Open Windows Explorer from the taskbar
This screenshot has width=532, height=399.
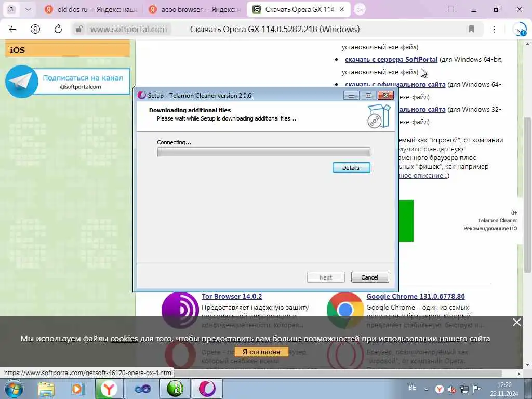46,389
